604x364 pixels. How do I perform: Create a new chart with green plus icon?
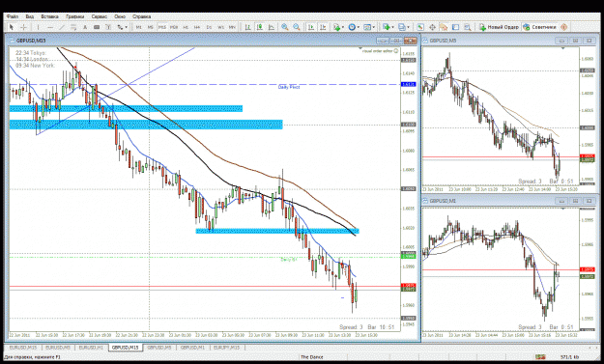pyautogui.click(x=386, y=27)
